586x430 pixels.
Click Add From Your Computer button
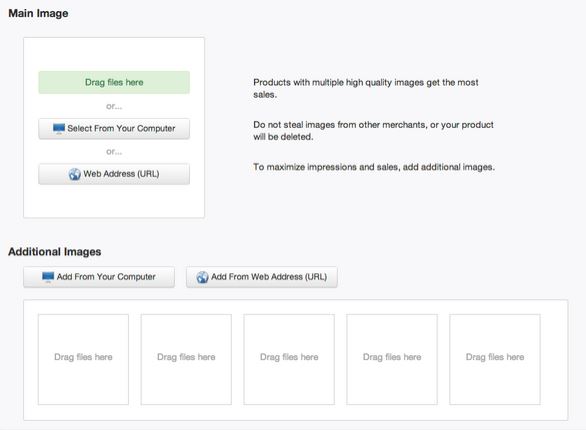[99, 277]
